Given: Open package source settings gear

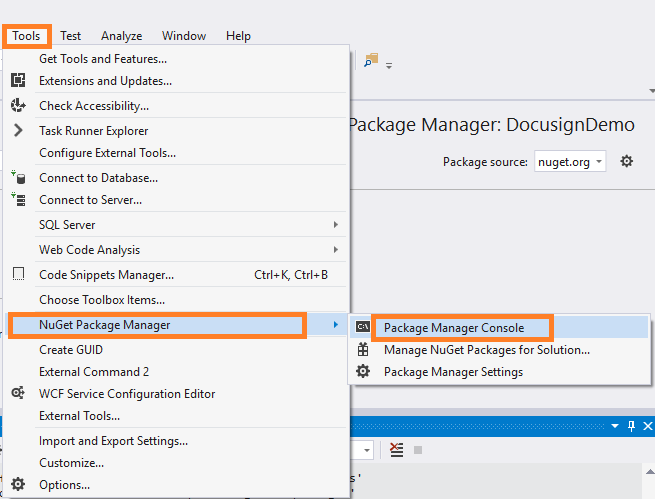Looking at the screenshot, I should (x=626, y=161).
